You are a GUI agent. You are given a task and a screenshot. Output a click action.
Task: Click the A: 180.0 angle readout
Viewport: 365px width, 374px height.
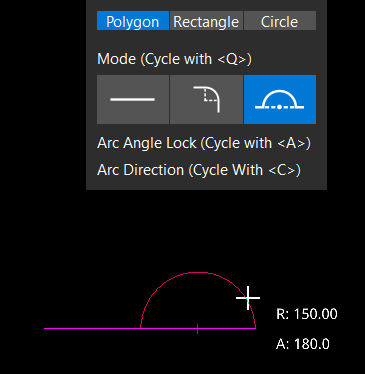tap(303, 344)
